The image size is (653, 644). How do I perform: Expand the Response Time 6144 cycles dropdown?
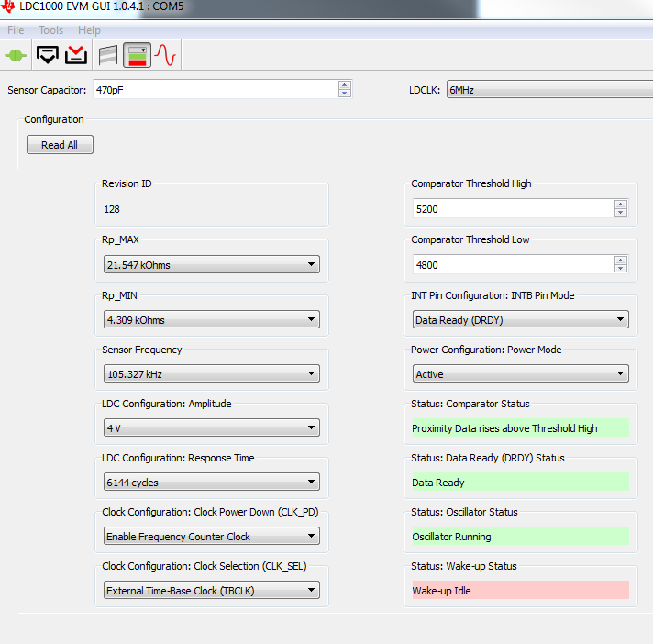pos(212,482)
